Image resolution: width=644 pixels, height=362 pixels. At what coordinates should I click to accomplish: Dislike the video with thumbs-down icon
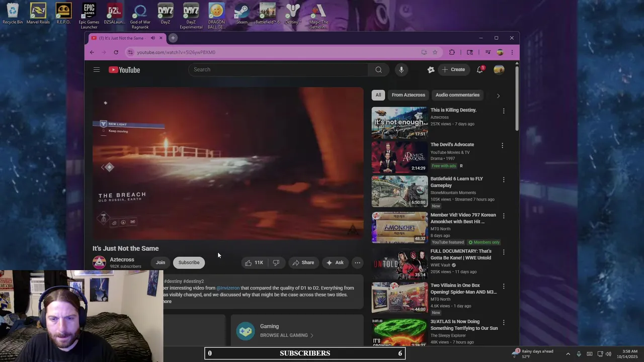[x=276, y=262]
